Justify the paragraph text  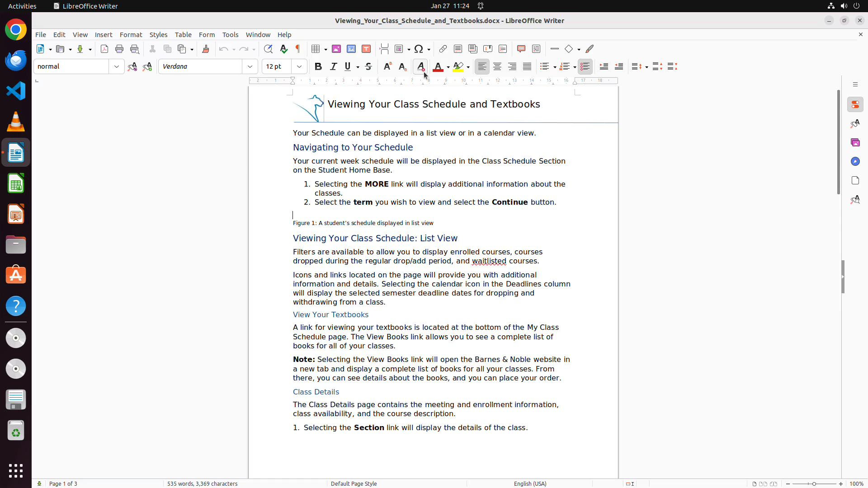pyautogui.click(x=527, y=66)
